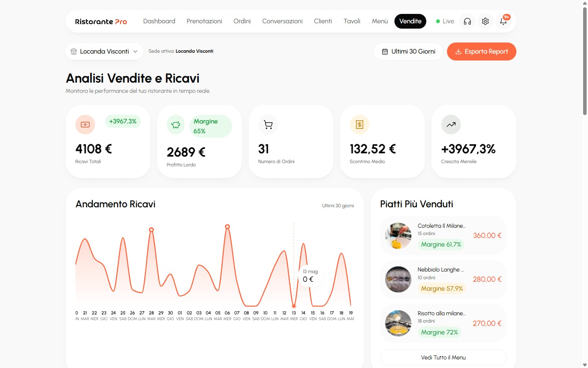The width and height of the screenshot is (588, 368).
Task: Click the chart peak marker at 28 MAR
Action: [x=151, y=230]
